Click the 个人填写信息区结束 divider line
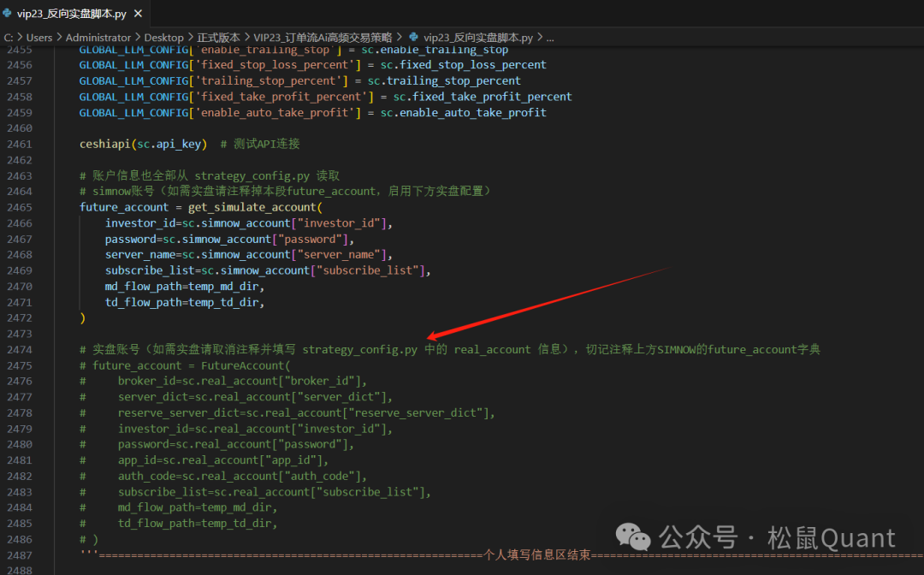 coord(536,555)
